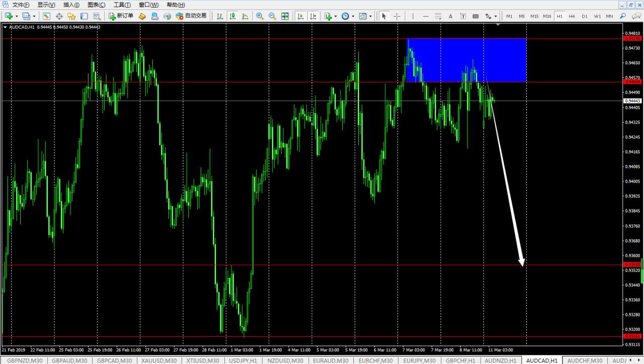Open the chat bubbles icon

635,16
